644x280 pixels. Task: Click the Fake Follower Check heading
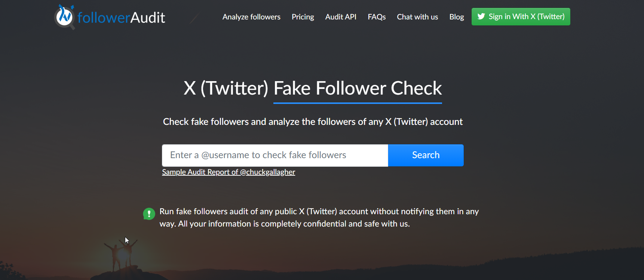click(357, 89)
